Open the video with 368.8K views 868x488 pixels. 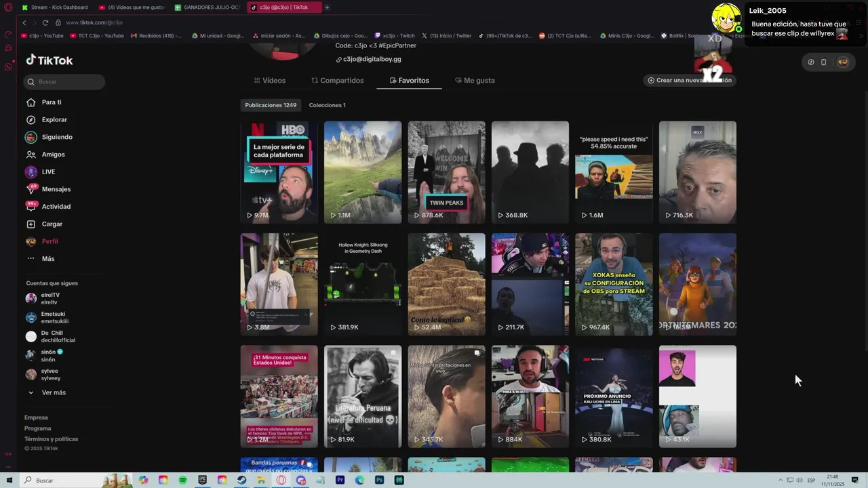point(530,172)
